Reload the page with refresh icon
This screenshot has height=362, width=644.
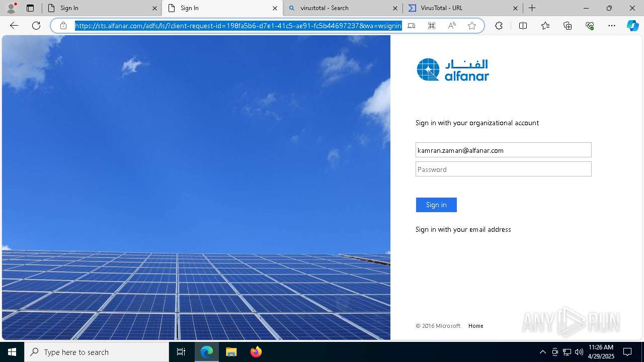coord(36,26)
